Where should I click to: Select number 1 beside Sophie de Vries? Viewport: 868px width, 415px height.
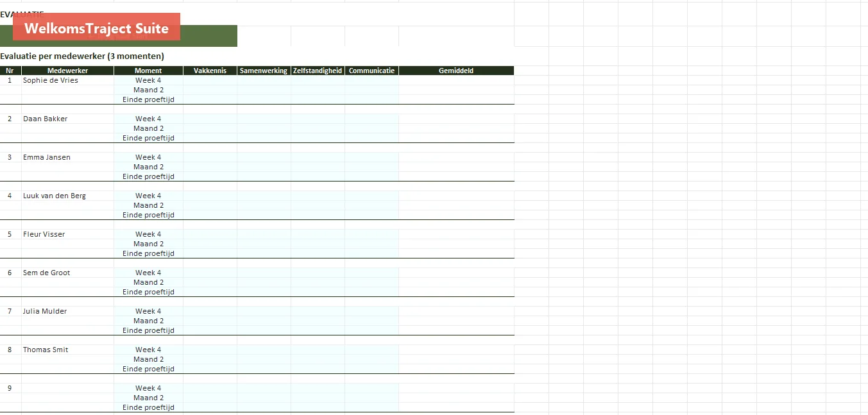tap(10, 80)
